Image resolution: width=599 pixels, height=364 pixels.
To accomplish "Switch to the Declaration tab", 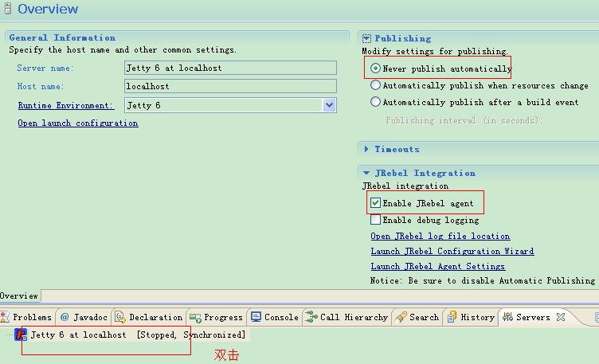I will tap(150, 317).
